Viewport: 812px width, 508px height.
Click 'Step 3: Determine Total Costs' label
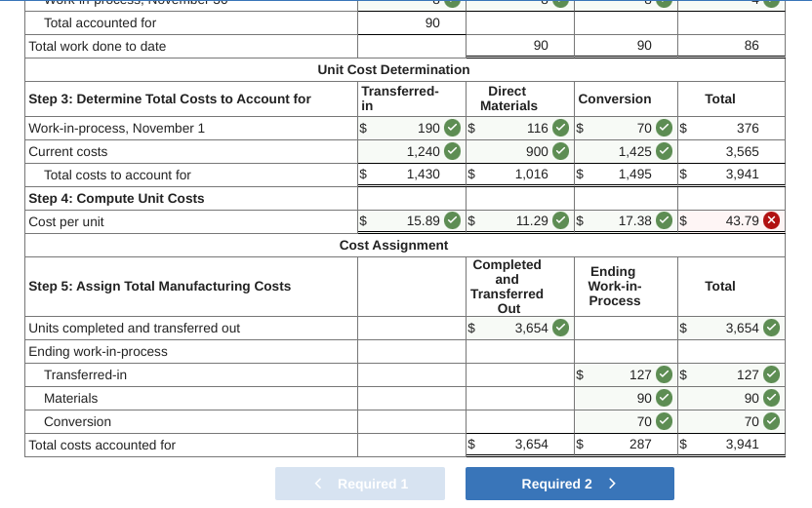coord(170,98)
